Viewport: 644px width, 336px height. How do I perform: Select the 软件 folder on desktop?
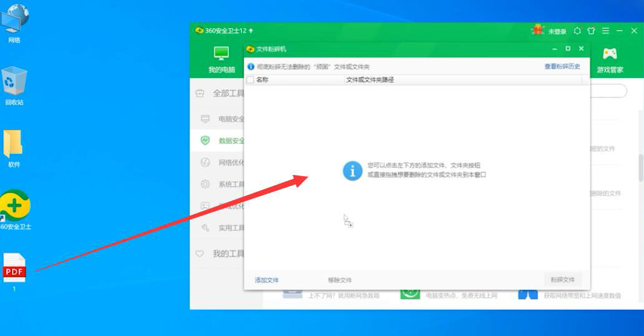pyautogui.click(x=14, y=148)
